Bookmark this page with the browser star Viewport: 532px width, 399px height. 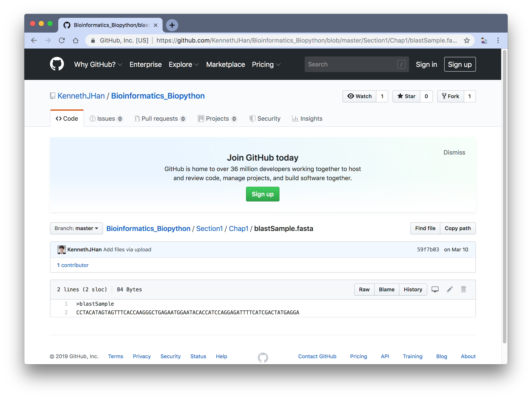tap(467, 40)
